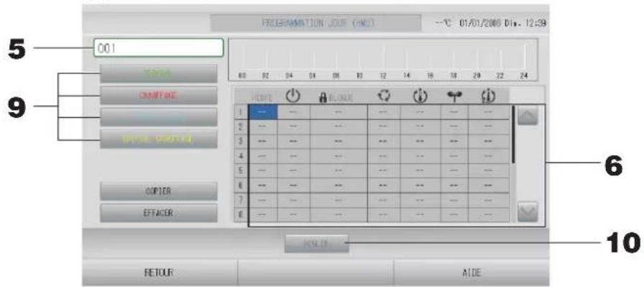Viewport: 644px width, 287px height.
Task: Select the fan speed cell in row 1
Action: pos(454,111)
